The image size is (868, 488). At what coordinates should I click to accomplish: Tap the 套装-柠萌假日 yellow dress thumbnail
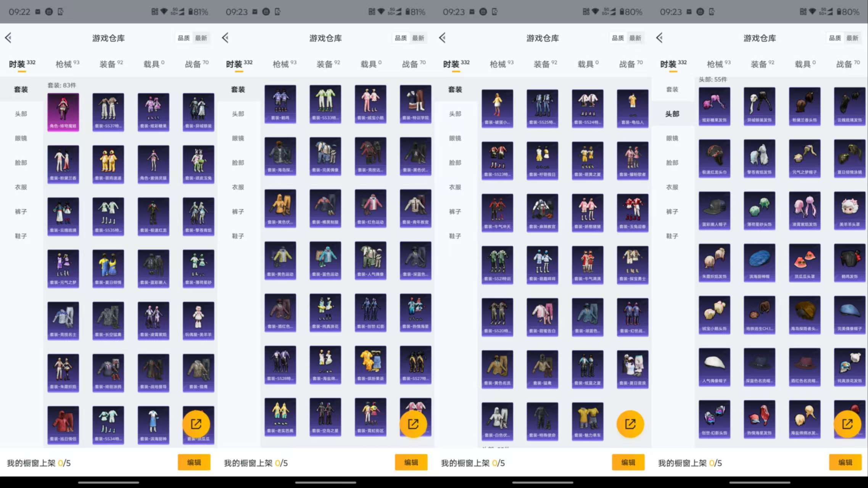click(x=542, y=161)
